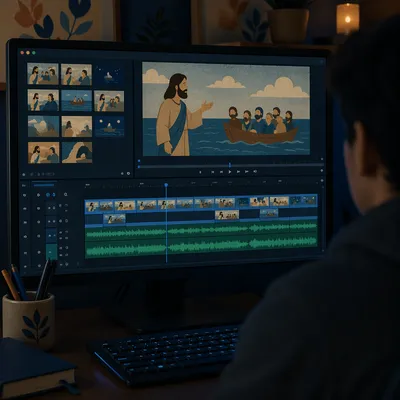Select the first clip on the top video track
The image size is (400, 400).
[92, 206]
